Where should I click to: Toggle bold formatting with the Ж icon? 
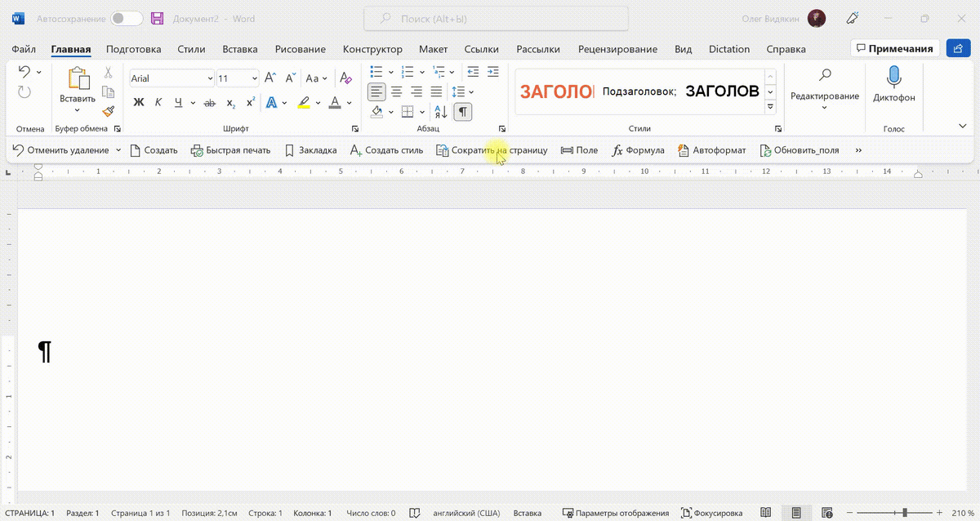click(x=139, y=102)
